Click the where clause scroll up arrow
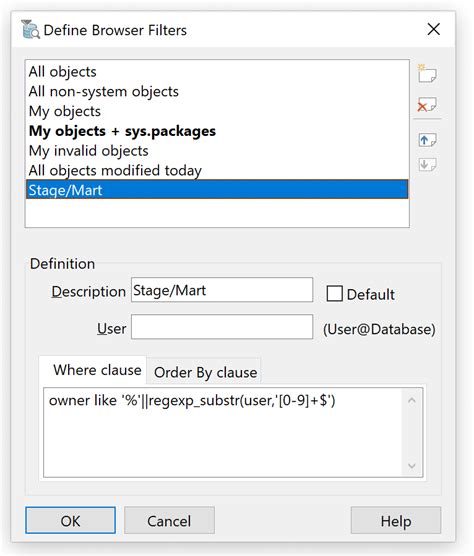Image resolution: width=474 pixels, height=556 pixels. tap(412, 400)
